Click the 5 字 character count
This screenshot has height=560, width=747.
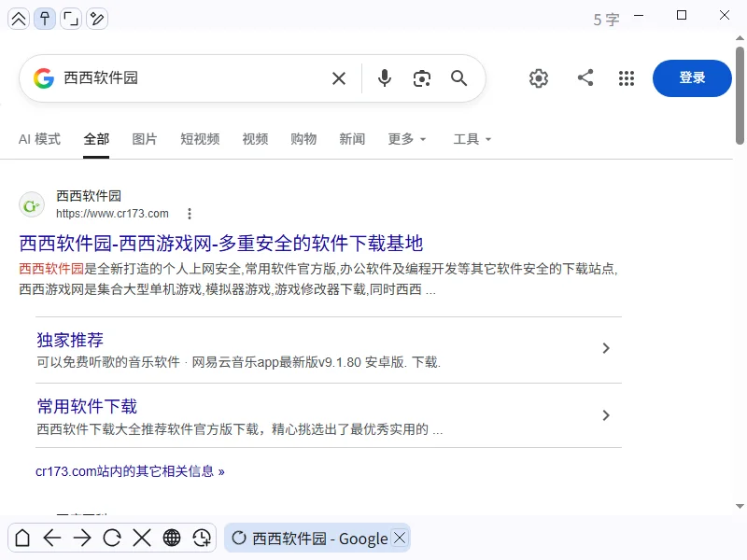[x=606, y=20]
